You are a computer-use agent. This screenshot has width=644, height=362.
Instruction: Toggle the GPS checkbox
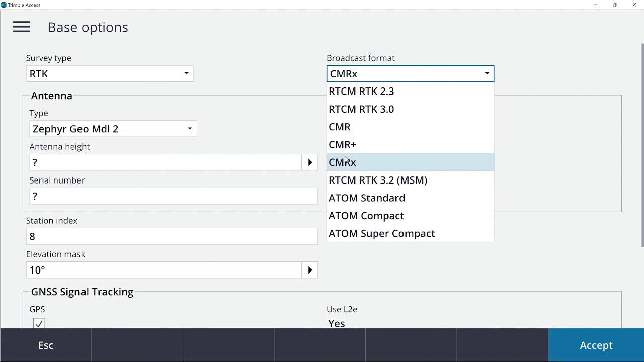(39, 323)
